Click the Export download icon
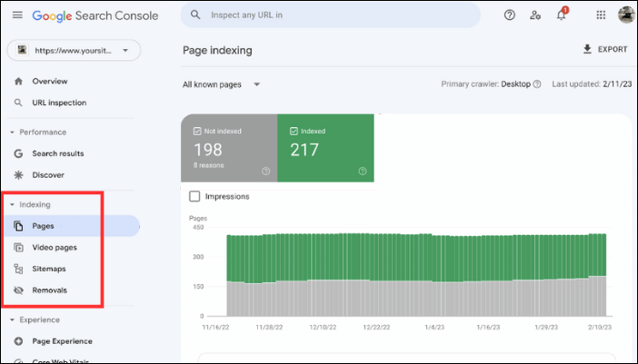This screenshot has height=364, width=638. pyautogui.click(x=587, y=49)
